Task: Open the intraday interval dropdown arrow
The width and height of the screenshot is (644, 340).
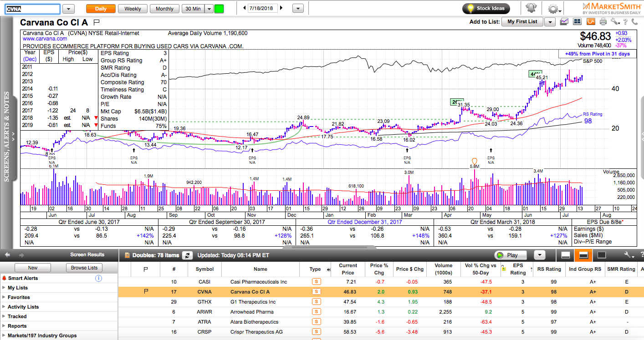Action: point(209,9)
